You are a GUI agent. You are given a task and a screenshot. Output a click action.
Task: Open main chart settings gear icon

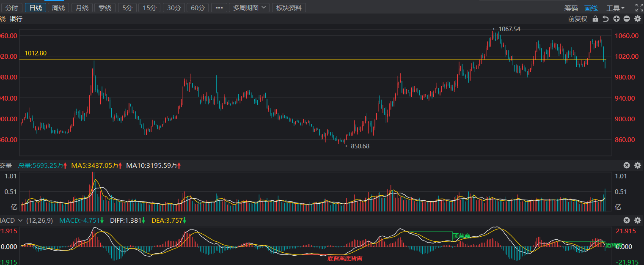(x=637, y=19)
